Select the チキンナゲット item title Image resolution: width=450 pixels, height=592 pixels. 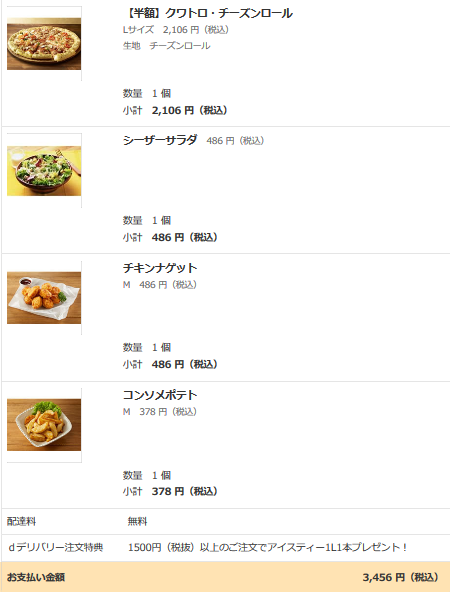pyautogui.click(x=160, y=268)
